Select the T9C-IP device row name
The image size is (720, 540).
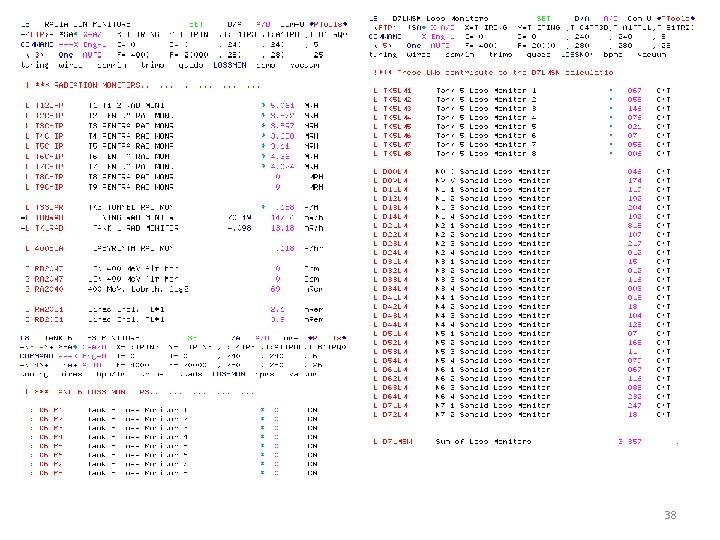(49, 187)
